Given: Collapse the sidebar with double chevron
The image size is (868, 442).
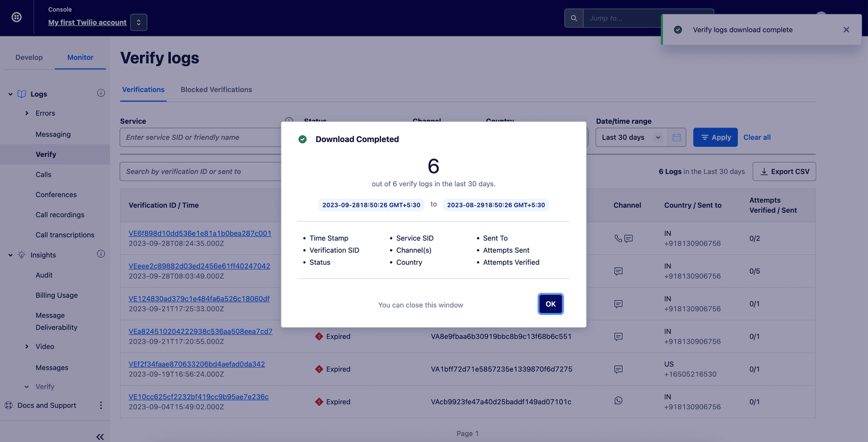Looking at the screenshot, I should [x=100, y=437].
